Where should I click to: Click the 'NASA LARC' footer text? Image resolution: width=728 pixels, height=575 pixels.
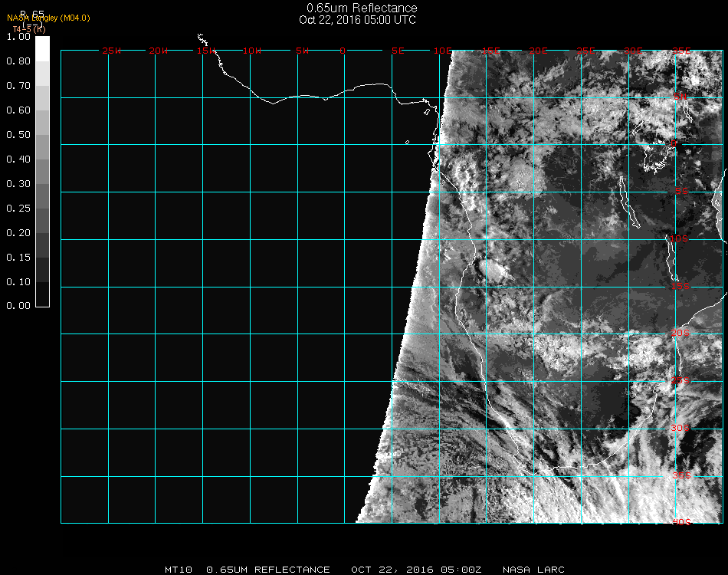[533, 570]
